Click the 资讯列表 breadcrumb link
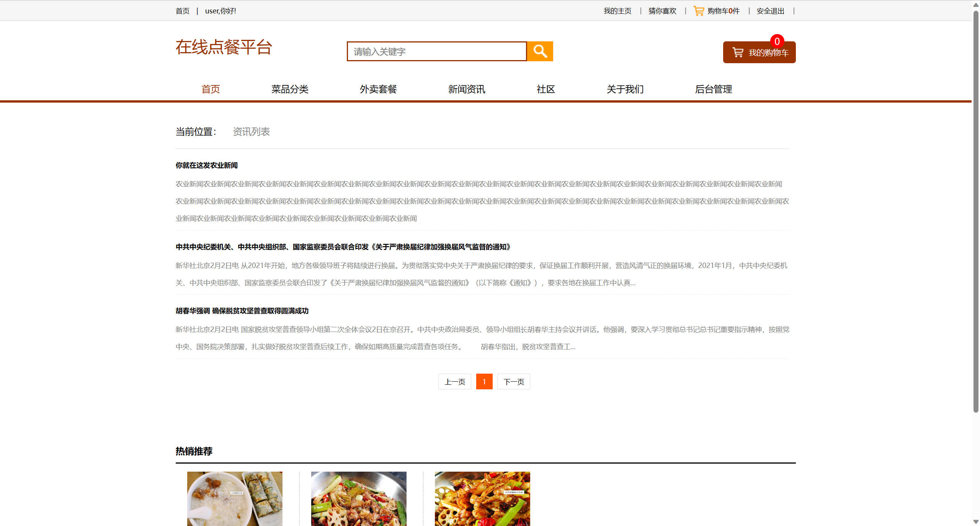This screenshot has width=980, height=526. [251, 132]
